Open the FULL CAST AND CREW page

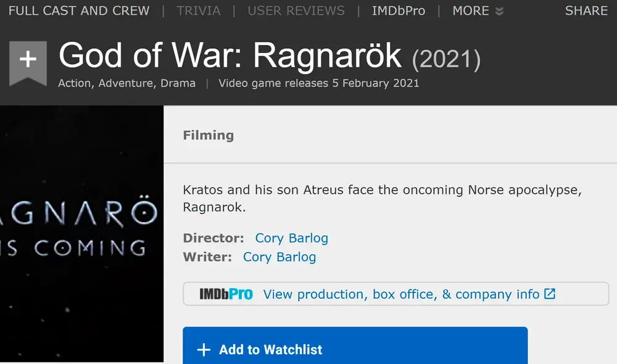[x=78, y=10]
